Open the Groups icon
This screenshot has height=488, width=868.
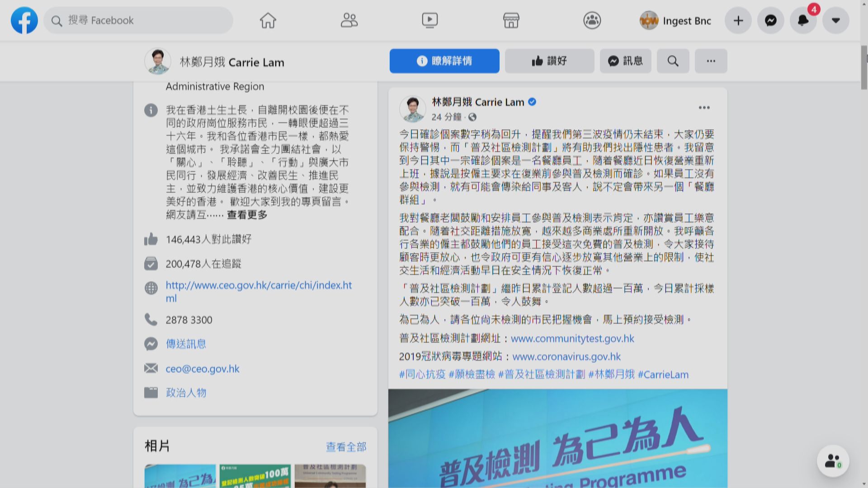592,20
